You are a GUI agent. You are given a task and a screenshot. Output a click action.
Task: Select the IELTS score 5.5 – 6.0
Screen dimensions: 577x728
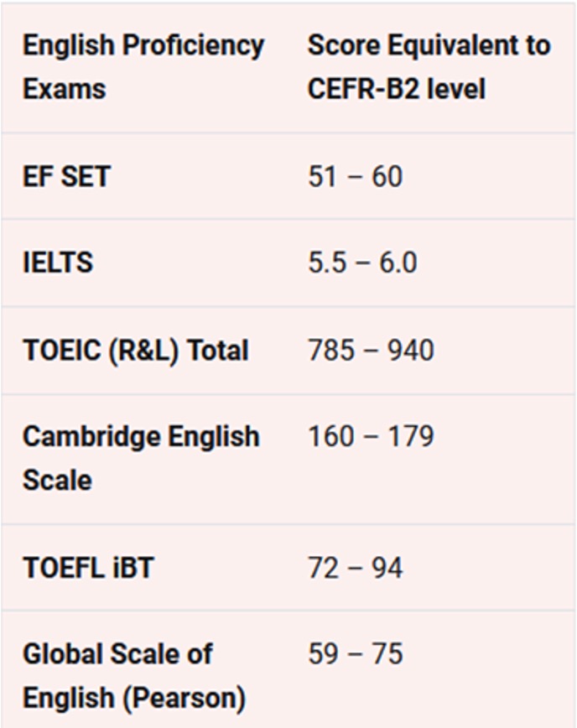(x=361, y=263)
